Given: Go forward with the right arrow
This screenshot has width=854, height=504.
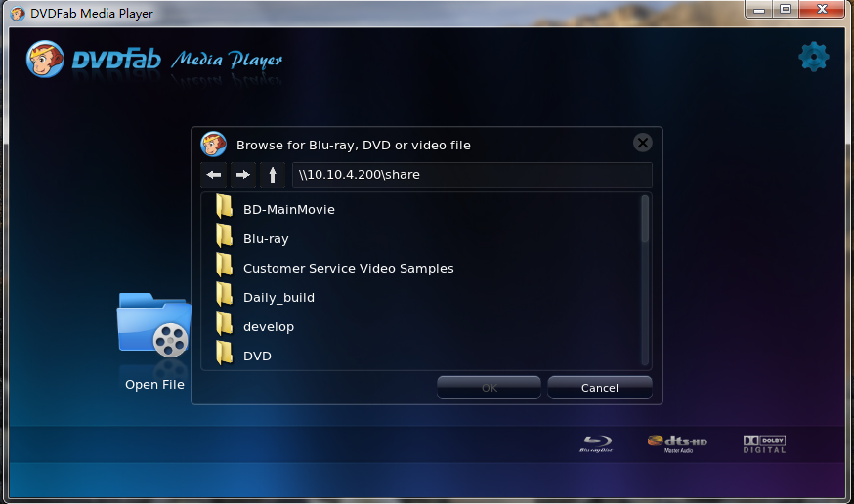Looking at the screenshot, I should [x=243, y=175].
